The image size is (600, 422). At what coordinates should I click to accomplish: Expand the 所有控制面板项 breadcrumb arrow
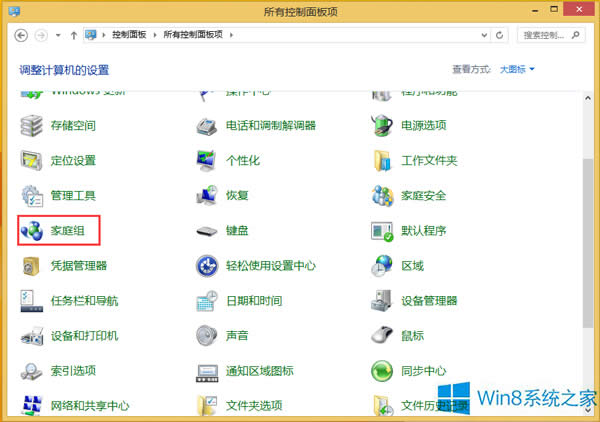pyautogui.click(x=232, y=35)
